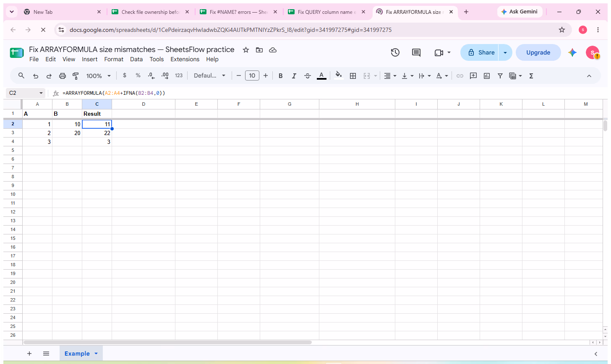Open the font family dropdown
Screen dimensions: 611x364
click(x=209, y=76)
